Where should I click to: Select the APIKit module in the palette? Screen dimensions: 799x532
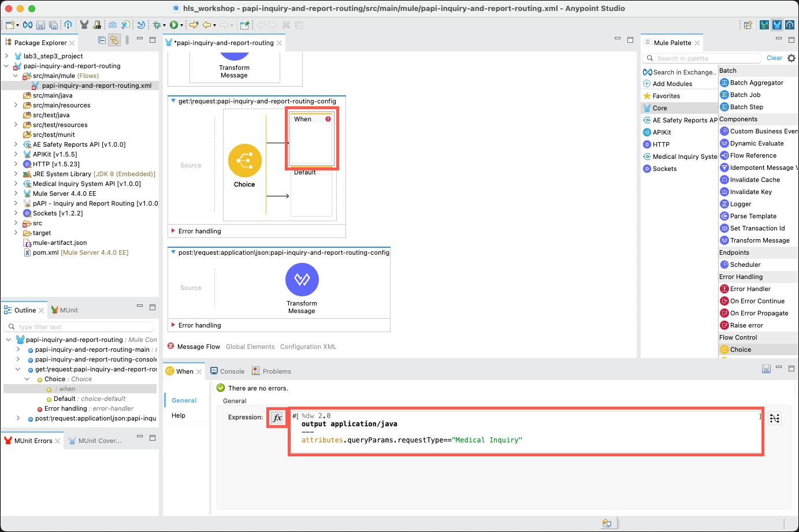click(x=657, y=132)
